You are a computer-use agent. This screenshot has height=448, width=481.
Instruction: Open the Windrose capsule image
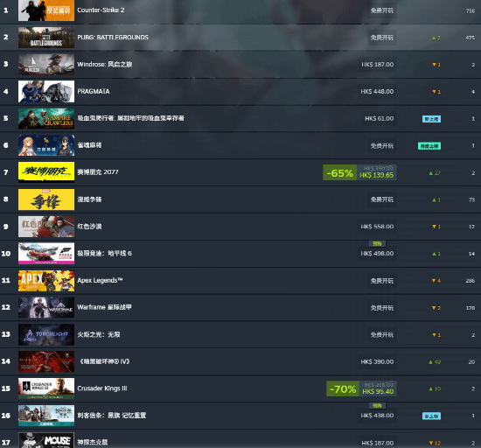pyautogui.click(x=46, y=65)
